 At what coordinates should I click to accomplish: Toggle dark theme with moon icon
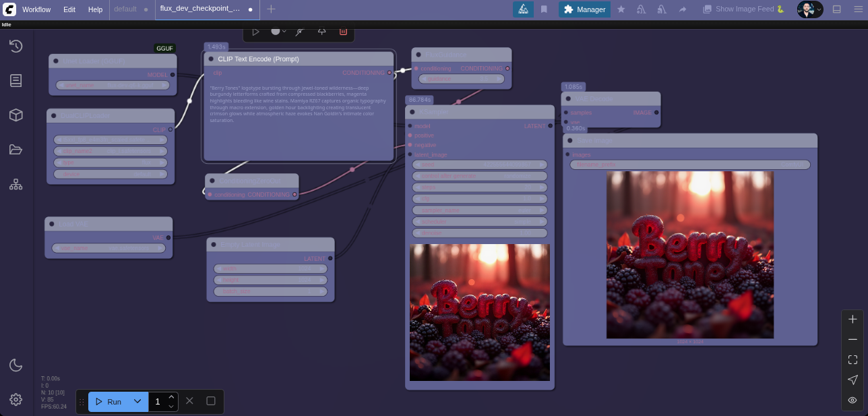pos(16,365)
